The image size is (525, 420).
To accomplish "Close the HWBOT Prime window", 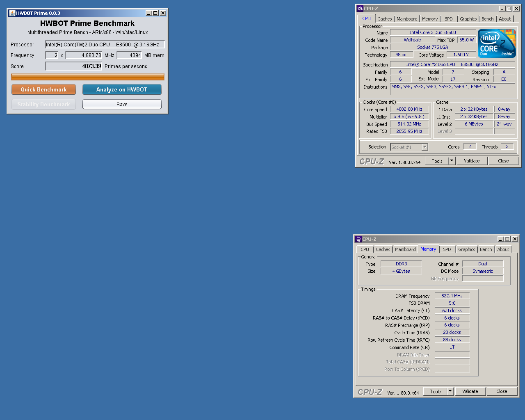I will (163, 13).
